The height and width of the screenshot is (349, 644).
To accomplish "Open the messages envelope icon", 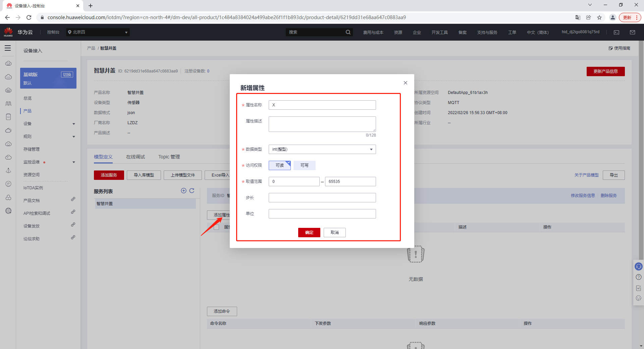I will click(632, 32).
